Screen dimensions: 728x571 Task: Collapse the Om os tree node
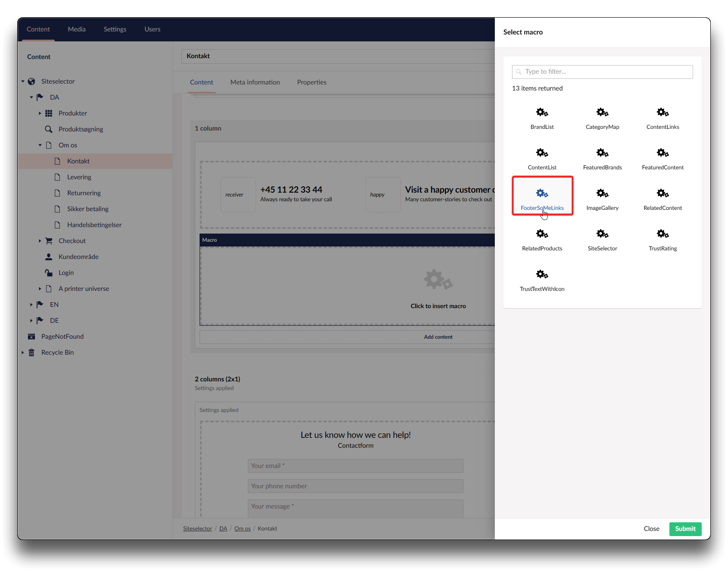click(x=40, y=145)
